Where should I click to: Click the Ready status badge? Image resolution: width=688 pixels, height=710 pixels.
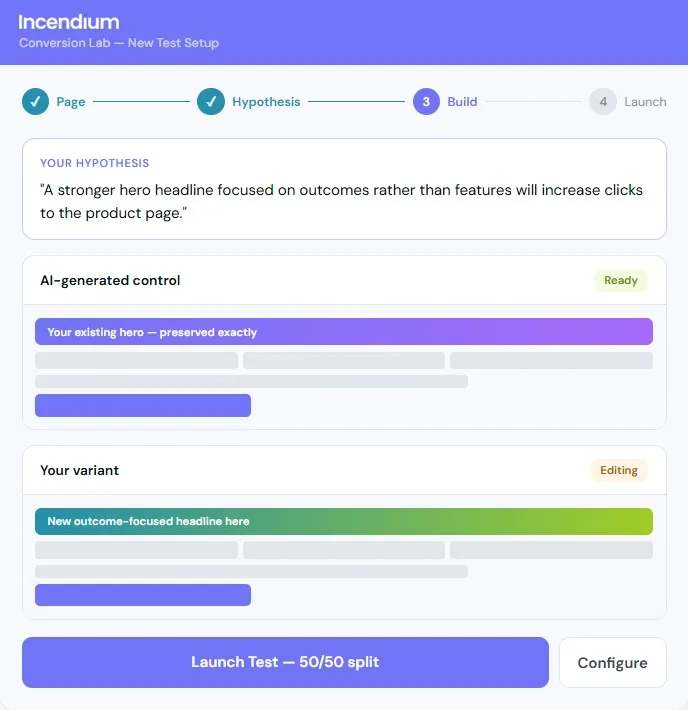click(621, 280)
